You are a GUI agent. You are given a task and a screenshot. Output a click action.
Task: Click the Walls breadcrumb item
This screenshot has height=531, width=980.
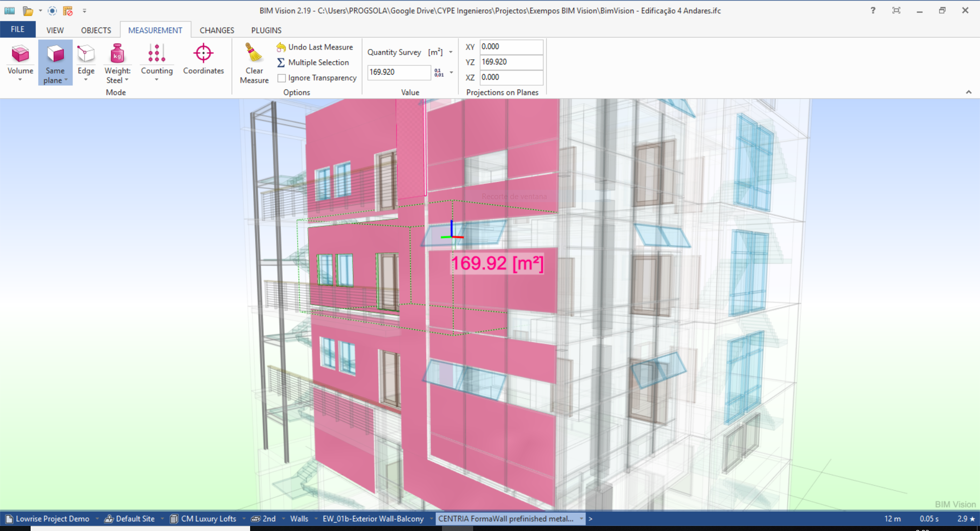(x=299, y=519)
